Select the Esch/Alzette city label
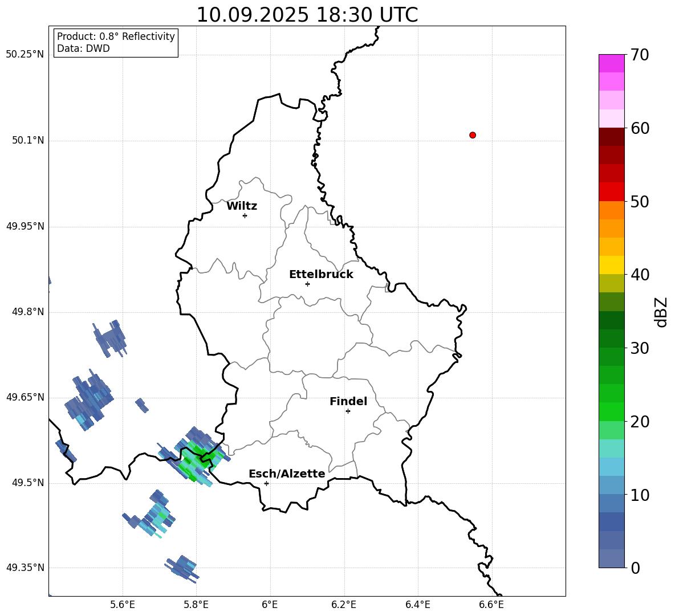The image size is (675, 616). tap(287, 474)
